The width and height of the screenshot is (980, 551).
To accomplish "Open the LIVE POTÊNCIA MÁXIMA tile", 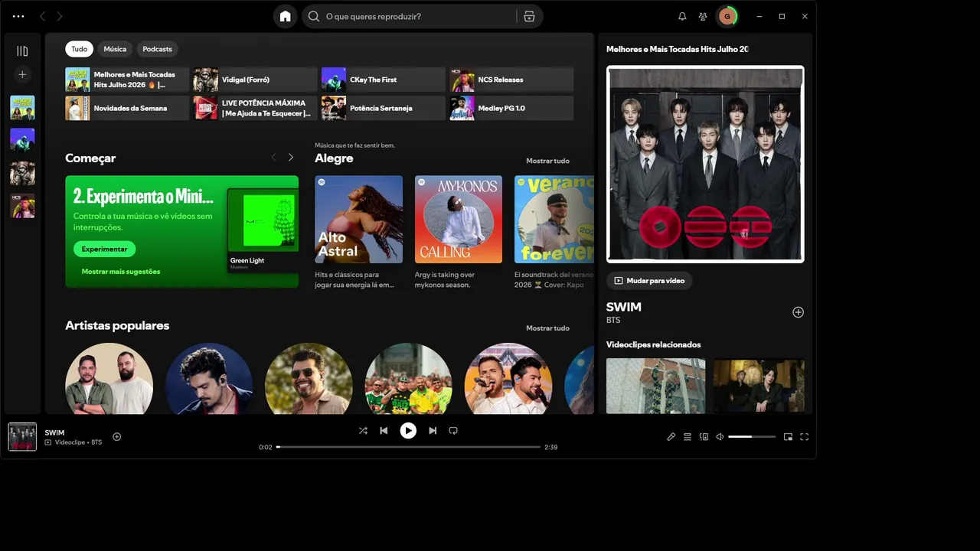I will point(255,108).
